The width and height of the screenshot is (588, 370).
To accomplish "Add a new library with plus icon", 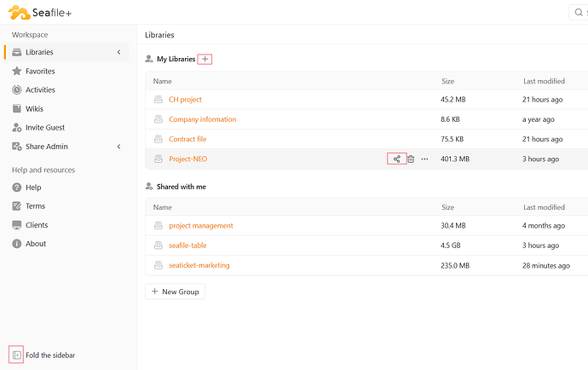I will point(205,59).
